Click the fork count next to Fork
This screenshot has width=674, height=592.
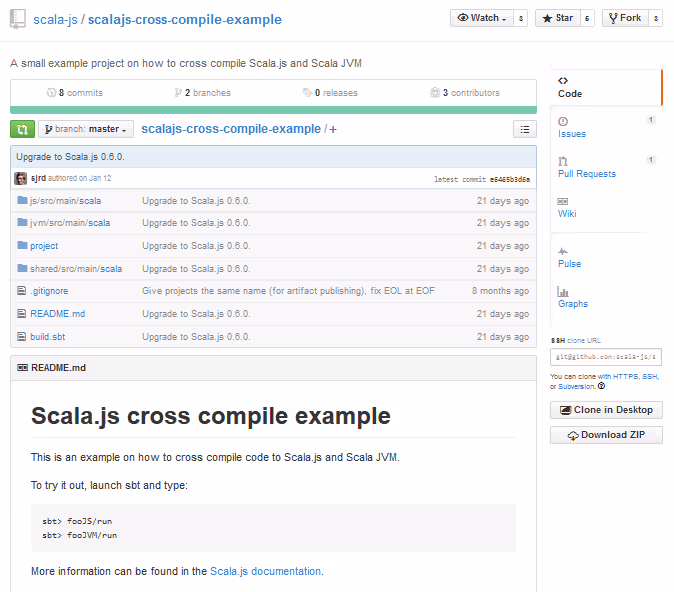(656, 18)
